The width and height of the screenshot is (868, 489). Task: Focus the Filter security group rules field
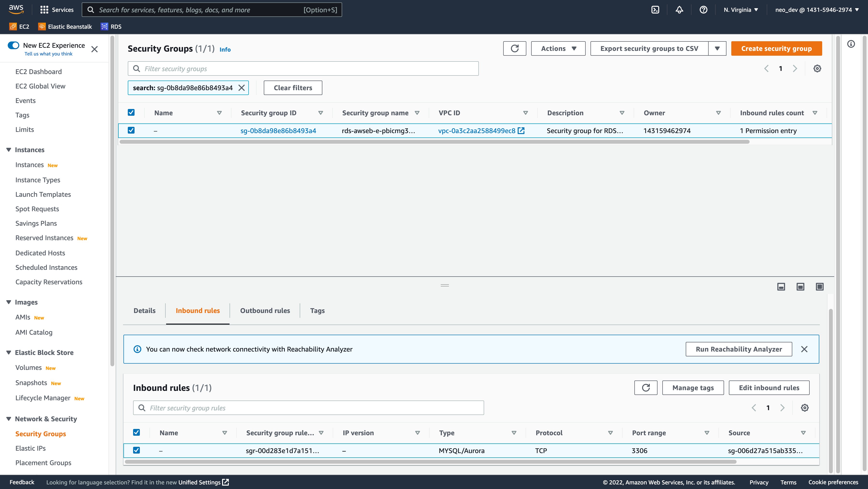(308, 408)
